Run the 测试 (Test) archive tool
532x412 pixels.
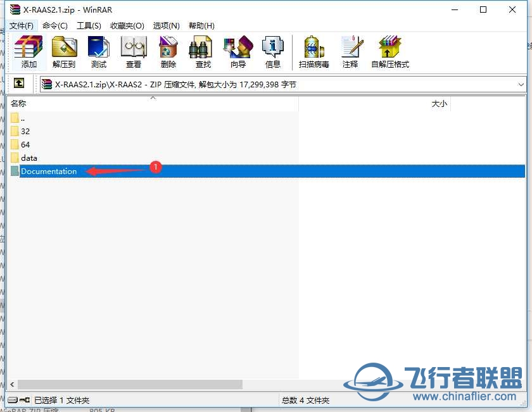click(x=99, y=51)
